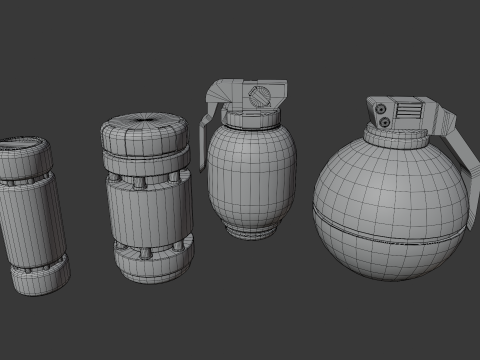The height and width of the screenshot is (360, 480).
Task: Click the vented grille on the spherical grenade's head
Action: (409, 111)
